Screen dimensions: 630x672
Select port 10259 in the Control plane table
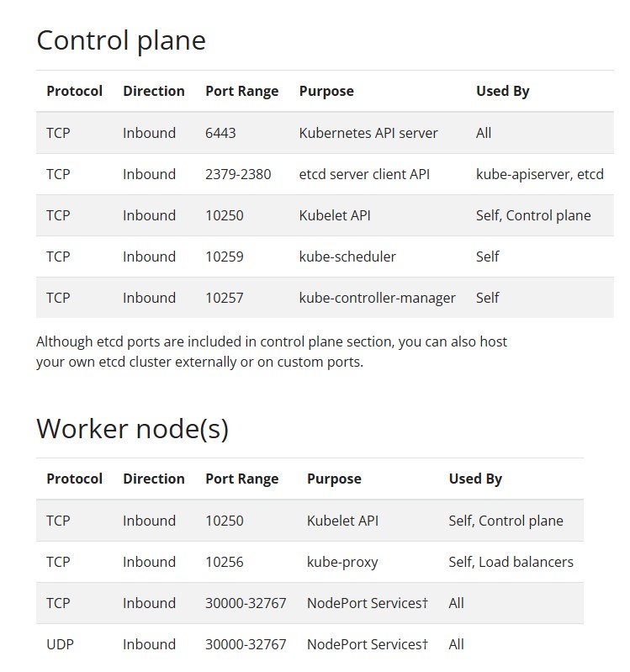(225, 257)
